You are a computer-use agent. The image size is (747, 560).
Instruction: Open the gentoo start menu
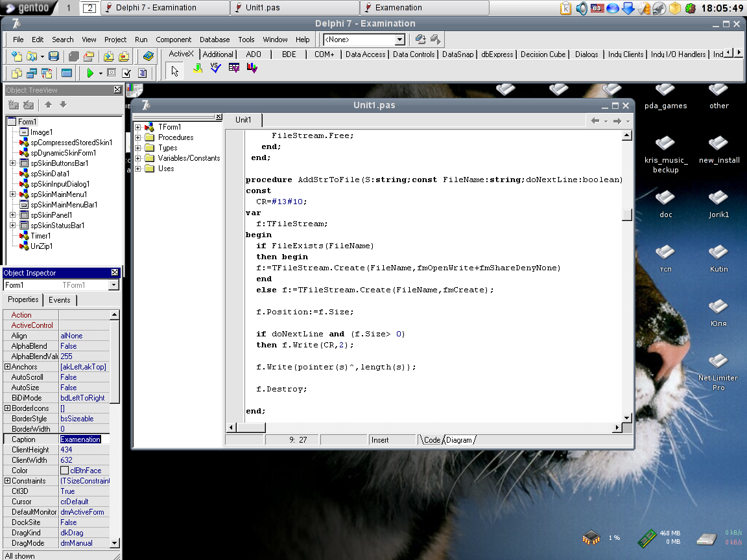(28, 8)
